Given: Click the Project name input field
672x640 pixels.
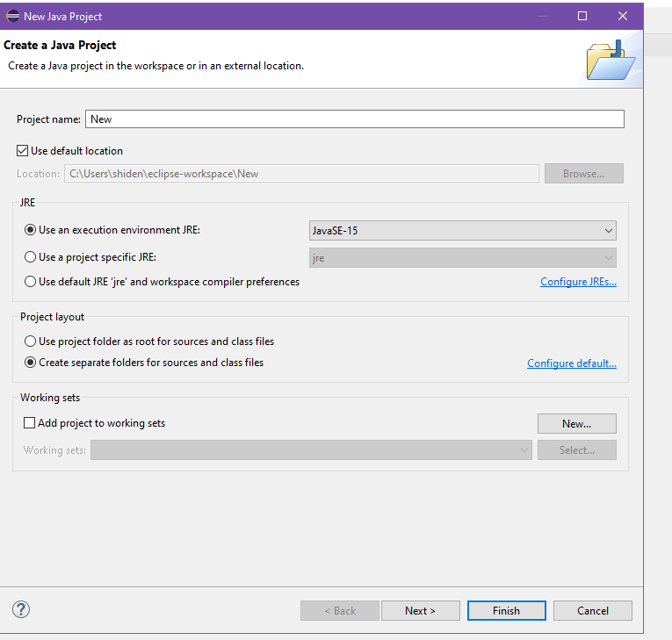Looking at the screenshot, I should [355, 119].
